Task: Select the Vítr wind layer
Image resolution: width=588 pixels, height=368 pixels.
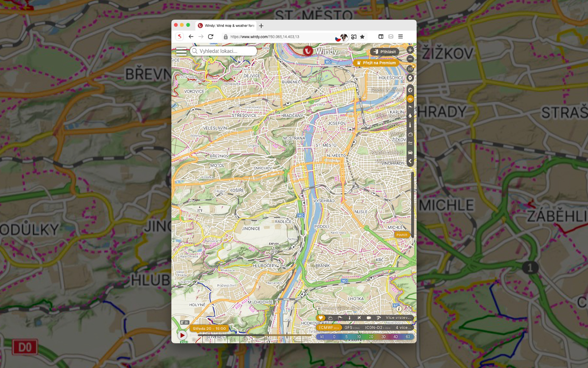Action: coord(410,99)
